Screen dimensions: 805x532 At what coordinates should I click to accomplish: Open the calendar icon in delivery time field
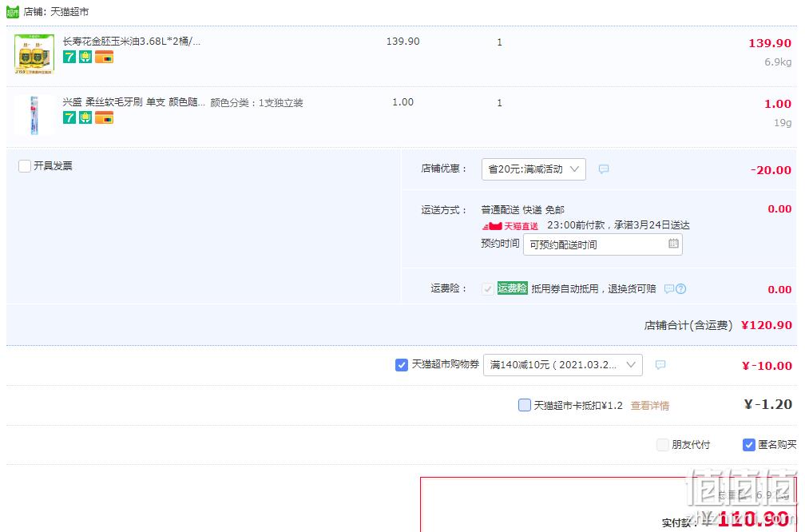673,244
